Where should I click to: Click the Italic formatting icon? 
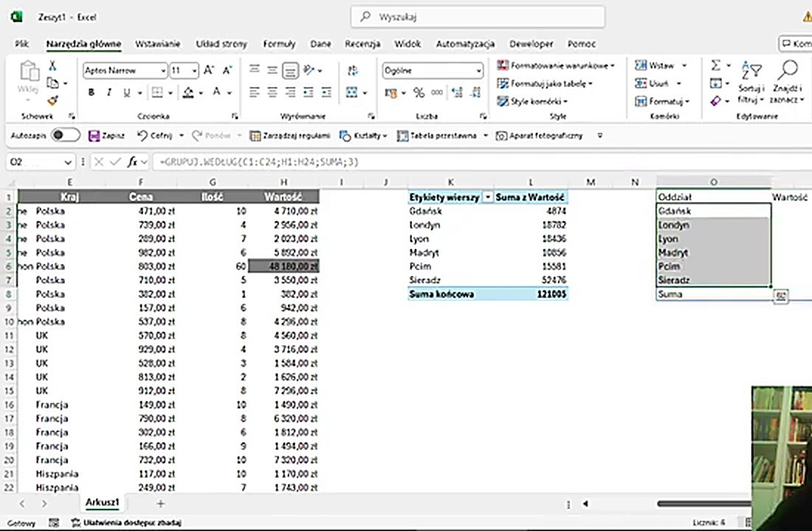[109, 93]
